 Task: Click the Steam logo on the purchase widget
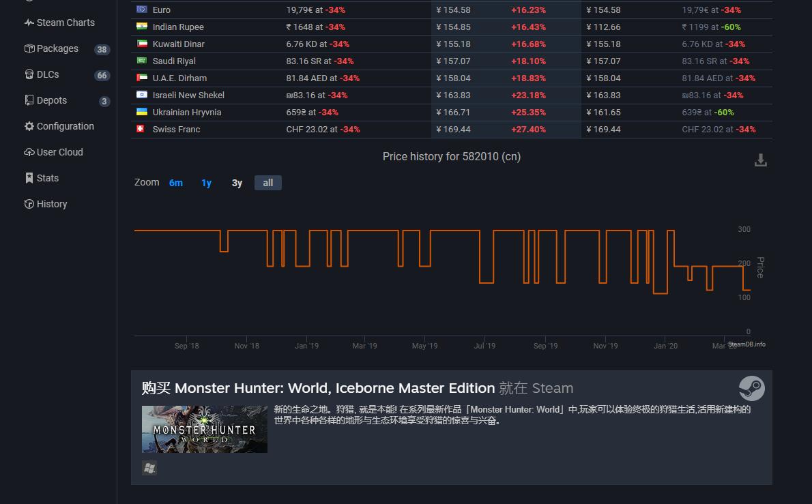coord(753,389)
